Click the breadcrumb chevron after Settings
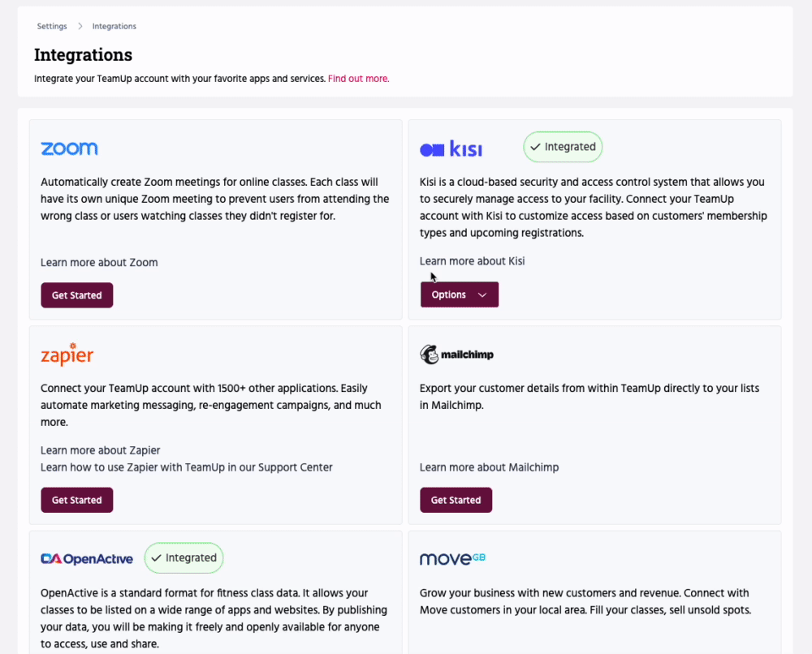812x654 pixels. click(80, 26)
